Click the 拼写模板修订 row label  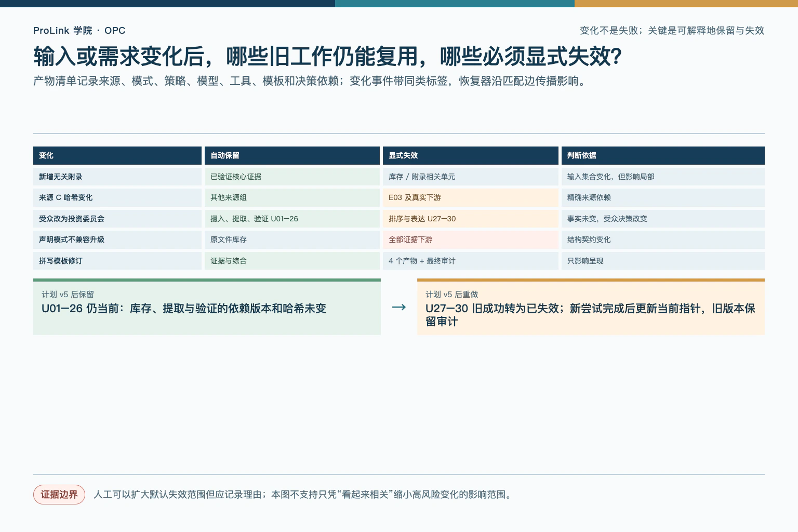(117, 261)
